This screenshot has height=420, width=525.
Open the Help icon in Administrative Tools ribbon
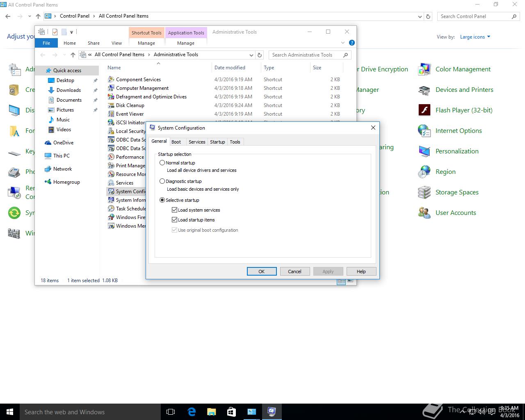[x=352, y=43]
